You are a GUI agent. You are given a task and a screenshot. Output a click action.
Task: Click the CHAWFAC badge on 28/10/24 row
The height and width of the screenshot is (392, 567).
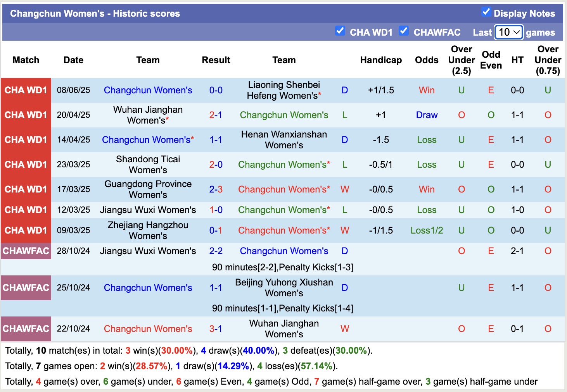pos(26,251)
